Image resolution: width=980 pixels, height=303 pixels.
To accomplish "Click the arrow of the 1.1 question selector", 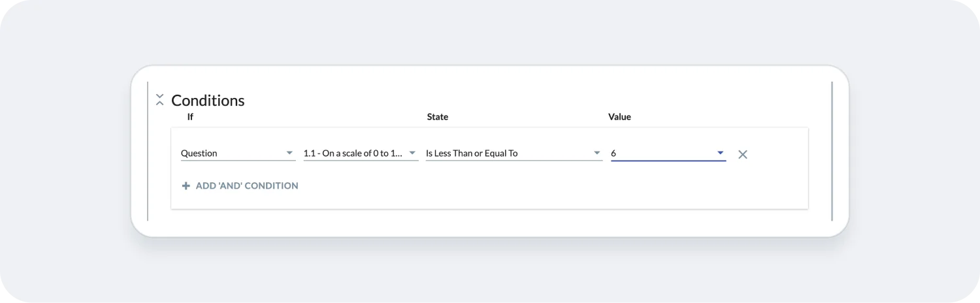I will tap(412, 153).
